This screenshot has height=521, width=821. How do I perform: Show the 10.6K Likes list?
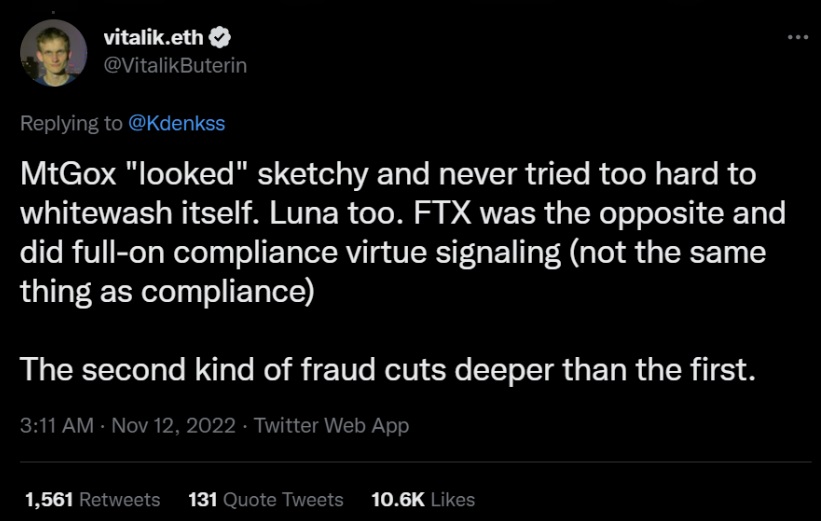point(423,499)
